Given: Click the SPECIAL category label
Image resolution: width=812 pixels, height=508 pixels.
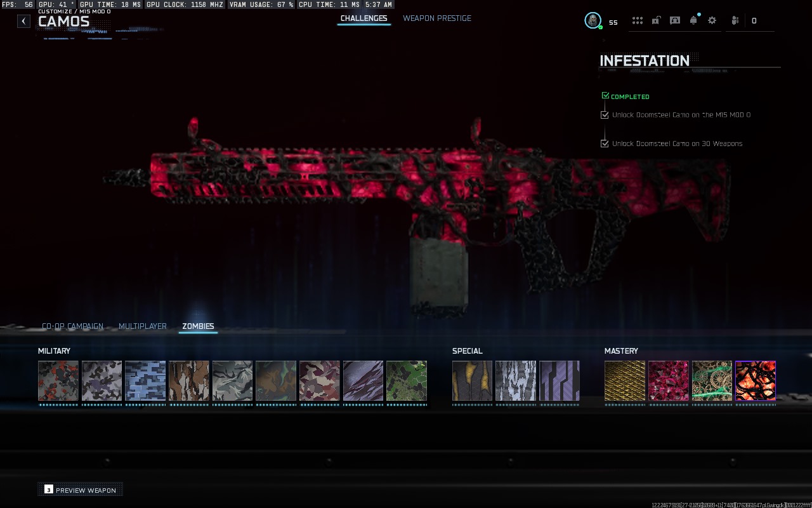Looking at the screenshot, I should click(468, 351).
